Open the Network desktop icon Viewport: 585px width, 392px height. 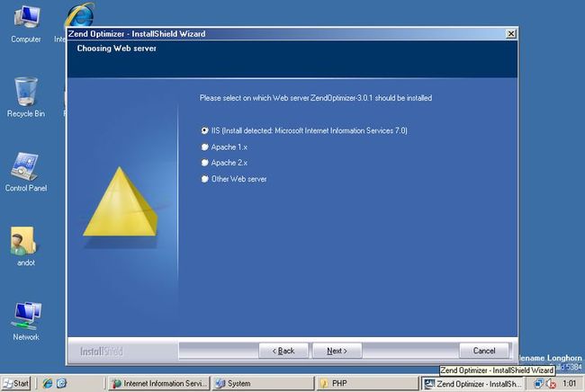coord(26,321)
